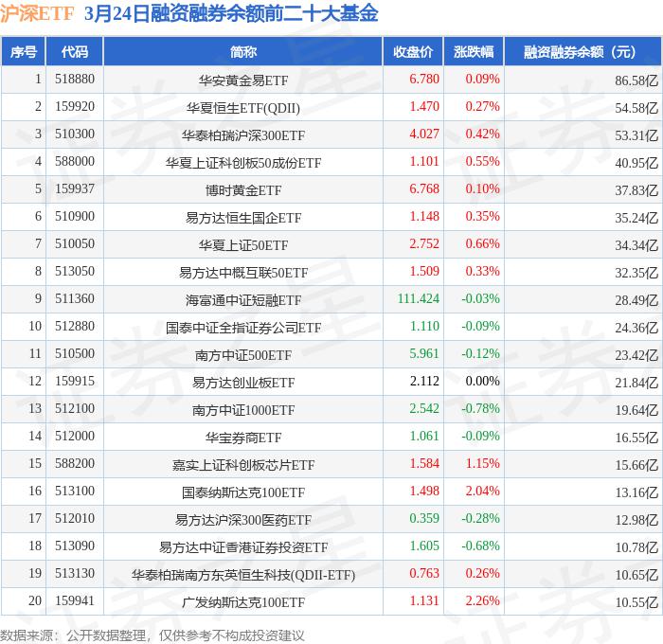Click the 54.58亿 balance value
This screenshot has width=663, height=644.
(636, 108)
